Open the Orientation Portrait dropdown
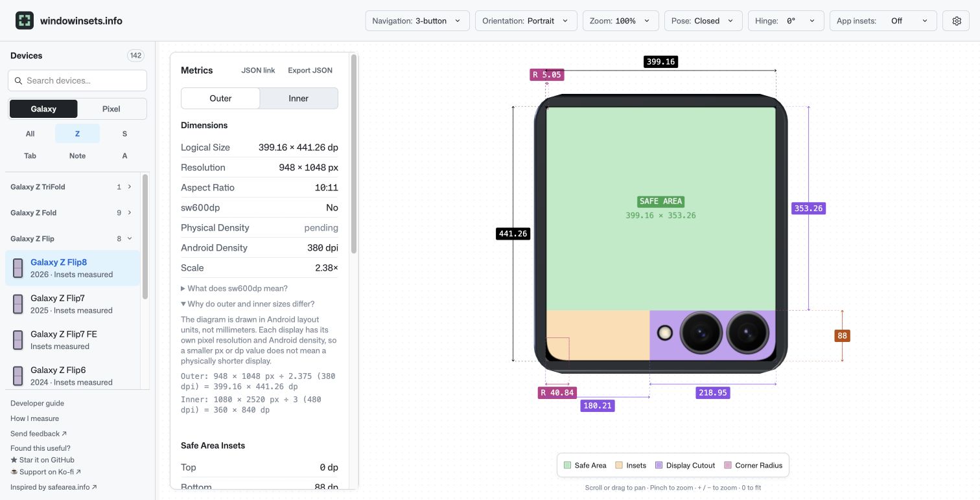Screen dimensions: 980x500 [x=526, y=21]
